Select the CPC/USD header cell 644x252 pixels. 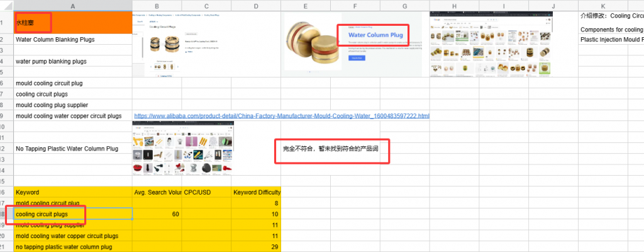(x=206, y=192)
